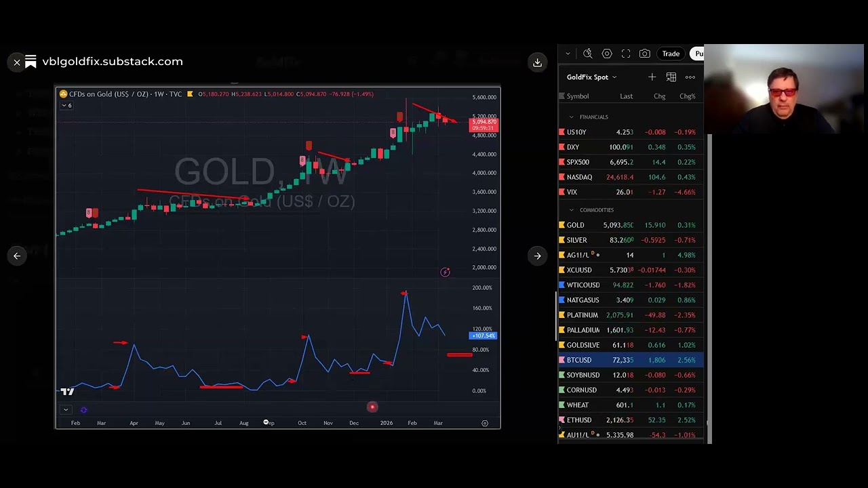Open the Substack menu icon

[31, 62]
